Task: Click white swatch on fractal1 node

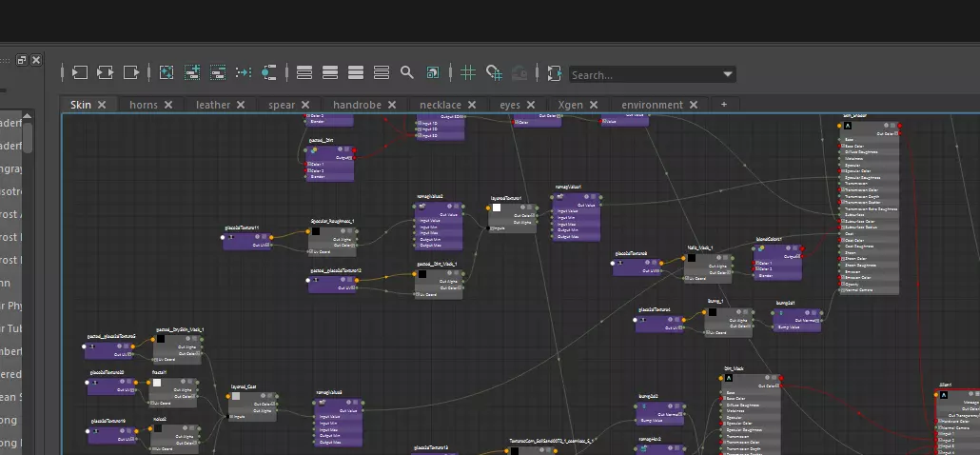Action: point(157,382)
